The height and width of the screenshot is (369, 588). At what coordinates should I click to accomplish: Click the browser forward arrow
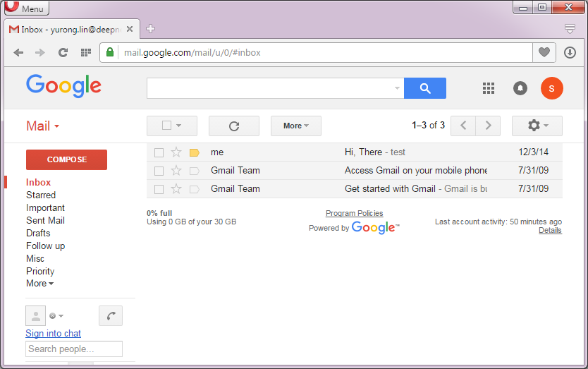coord(39,52)
